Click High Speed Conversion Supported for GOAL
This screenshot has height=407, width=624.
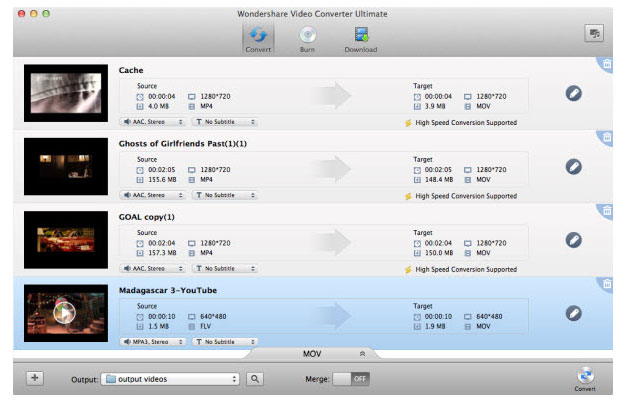coord(466,269)
